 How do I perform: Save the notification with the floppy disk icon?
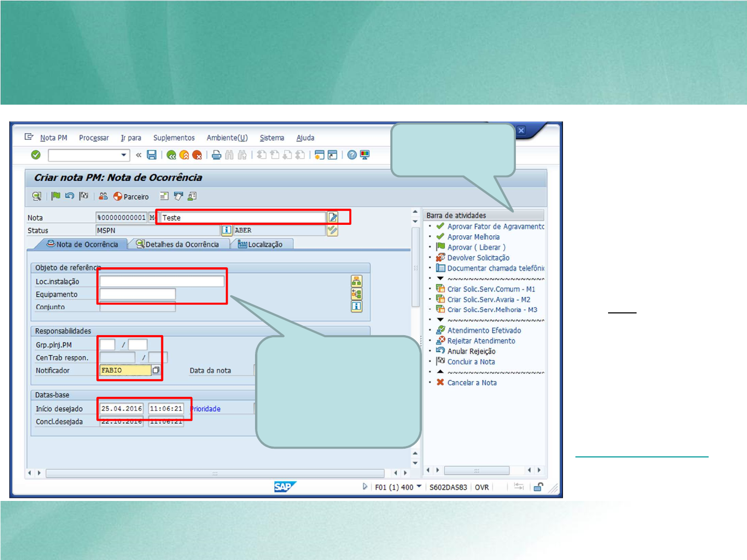(152, 155)
